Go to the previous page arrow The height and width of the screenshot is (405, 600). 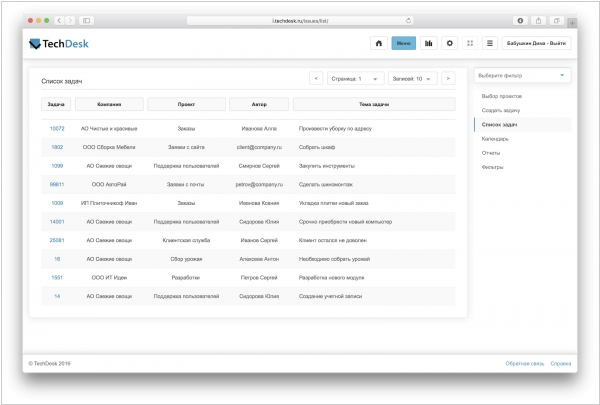point(316,78)
